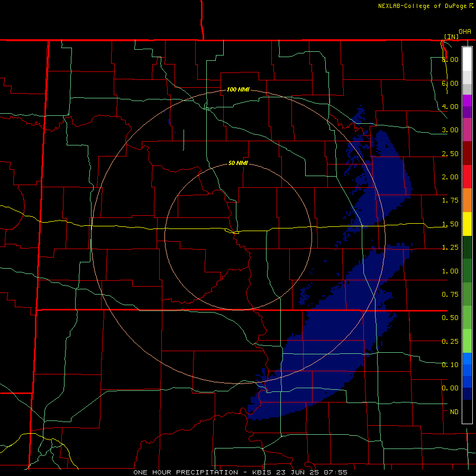Click the 4.00 legend value
Screen dimensions: 476x476
click(x=450, y=106)
